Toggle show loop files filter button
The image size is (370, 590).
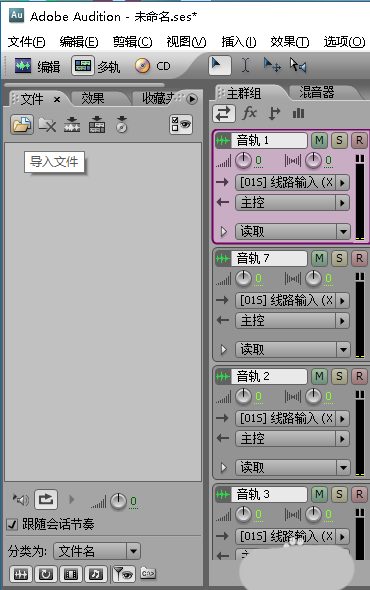[46, 574]
